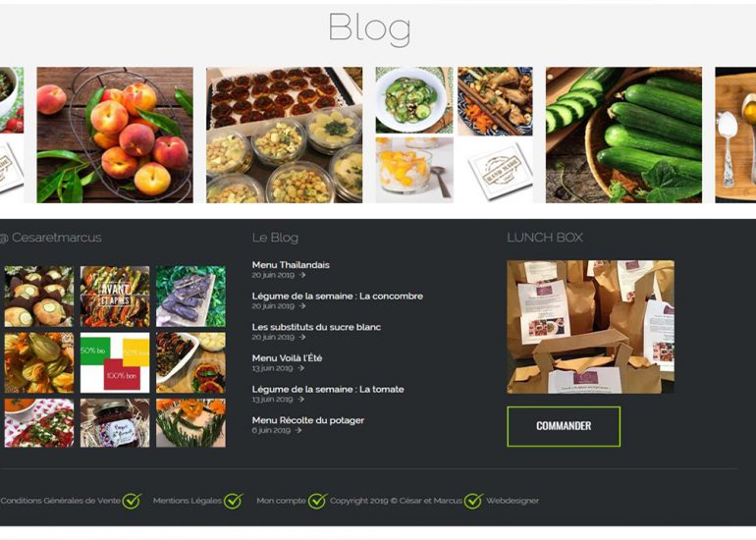Click green checkmark after Mentions Légales

click(234, 501)
